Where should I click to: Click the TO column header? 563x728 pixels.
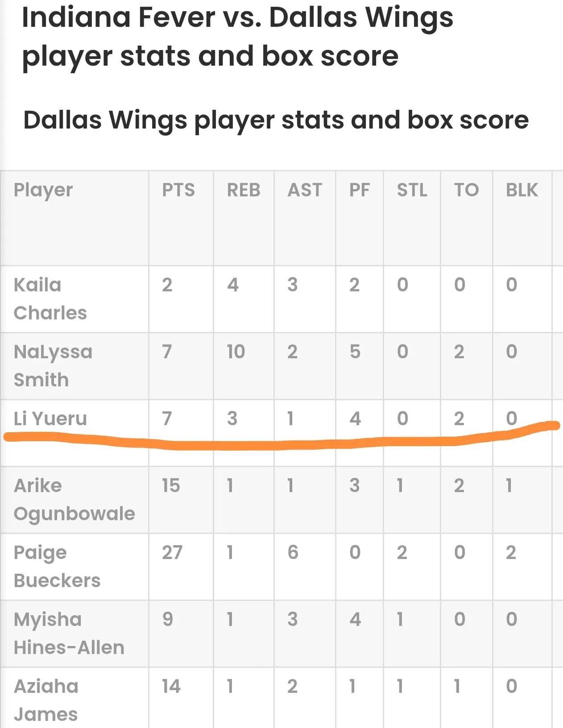467,190
